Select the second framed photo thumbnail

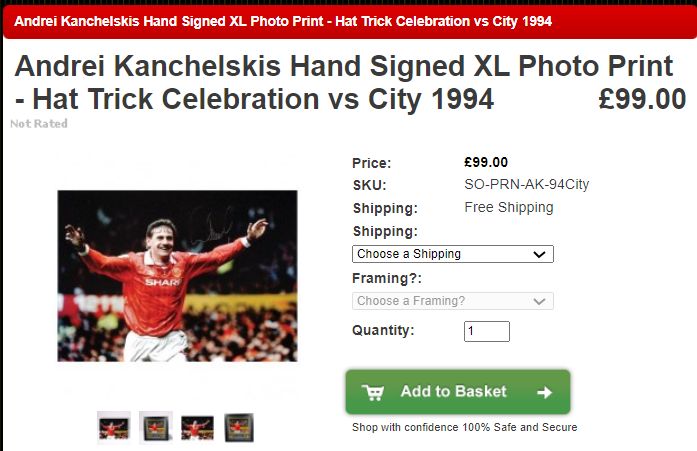click(x=156, y=428)
